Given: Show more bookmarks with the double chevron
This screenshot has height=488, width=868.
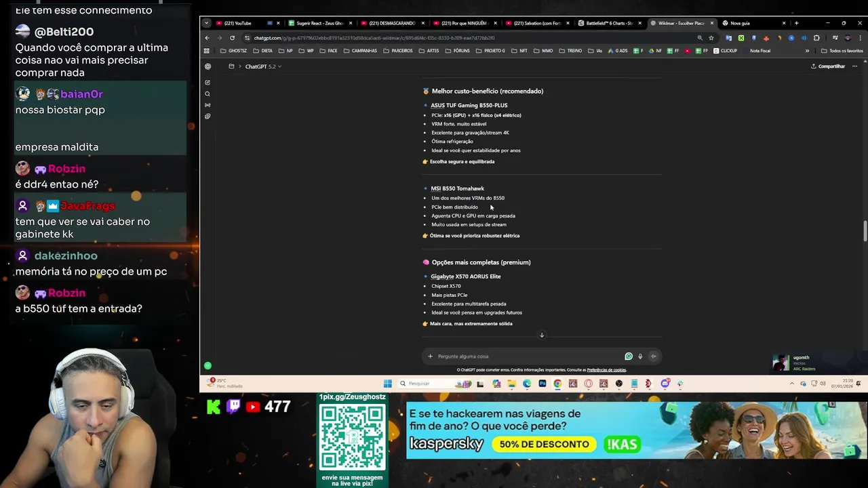Looking at the screenshot, I should click(x=807, y=51).
